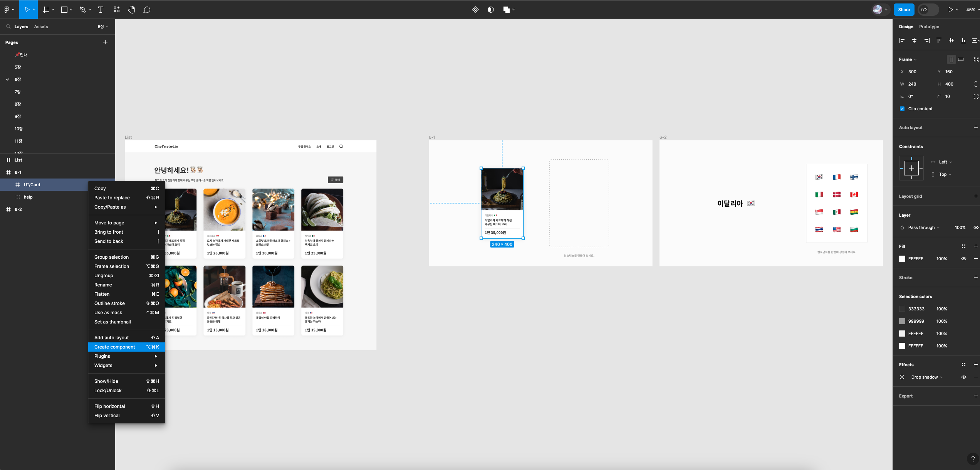
Task: Add a new page with plus icon
Action: (105, 42)
